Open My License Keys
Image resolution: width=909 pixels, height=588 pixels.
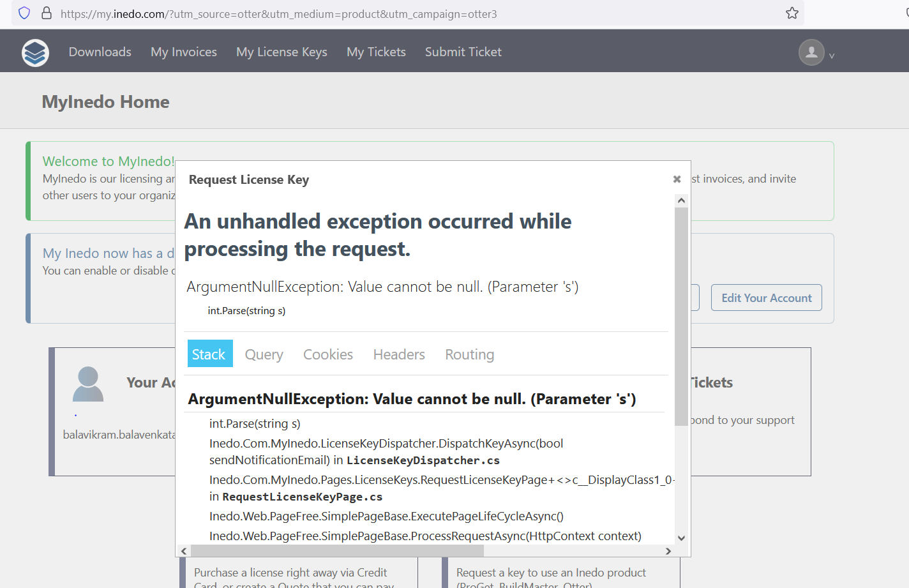282,52
